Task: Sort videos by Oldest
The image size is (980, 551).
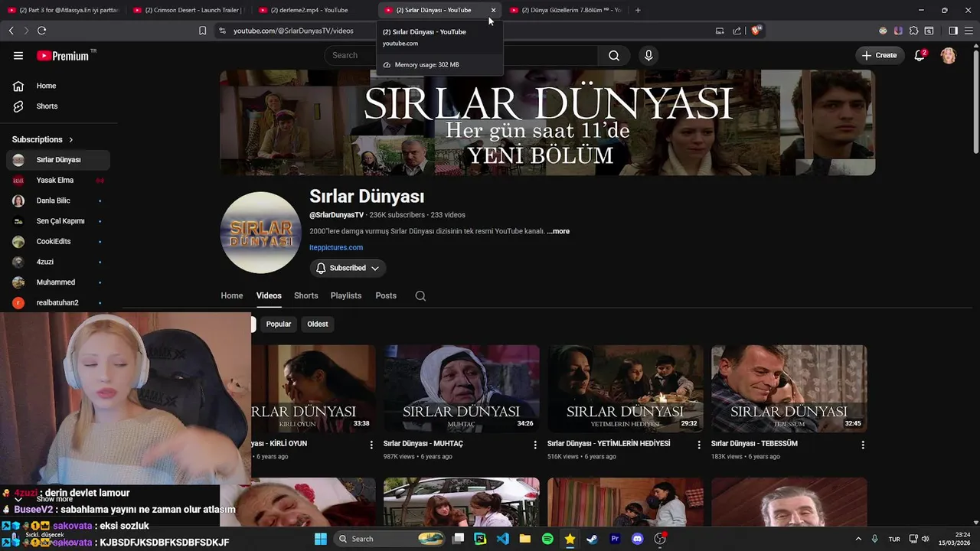Action: [318, 324]
